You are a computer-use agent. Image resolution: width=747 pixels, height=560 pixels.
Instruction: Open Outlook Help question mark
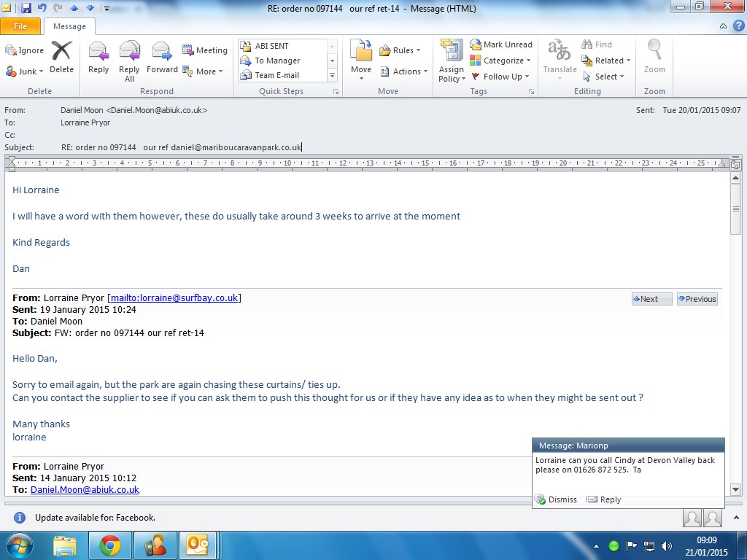(738, 26)
